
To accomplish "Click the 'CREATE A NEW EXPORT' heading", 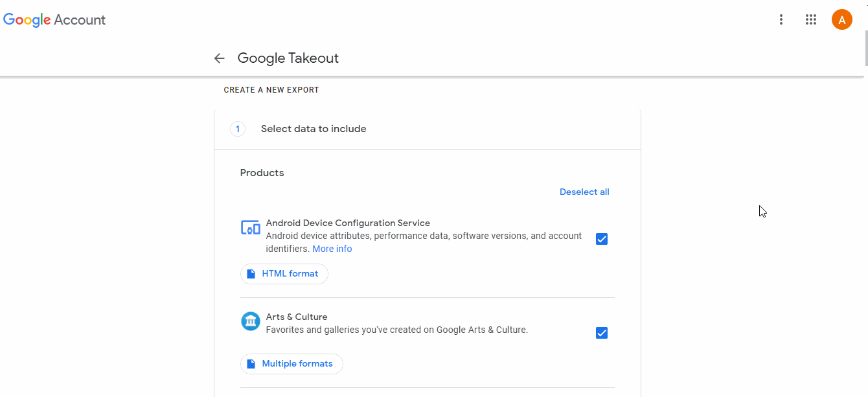I will pyautogui.click(x=271, y=90).
